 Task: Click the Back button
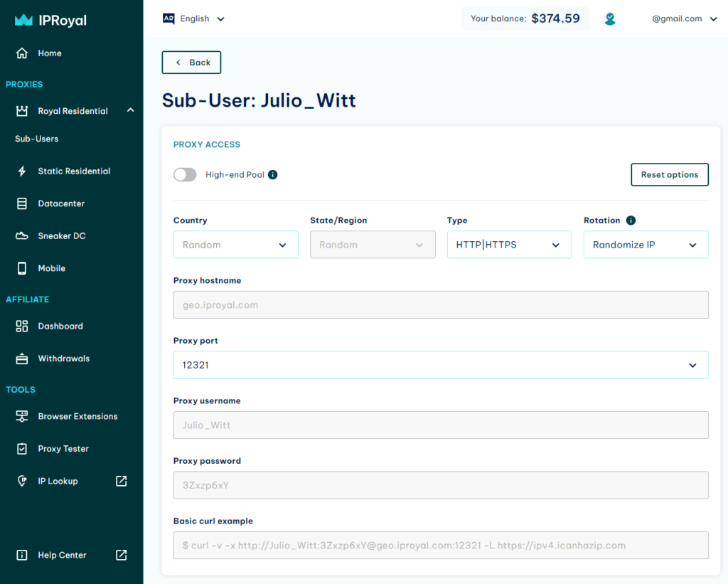coord(191,63)
